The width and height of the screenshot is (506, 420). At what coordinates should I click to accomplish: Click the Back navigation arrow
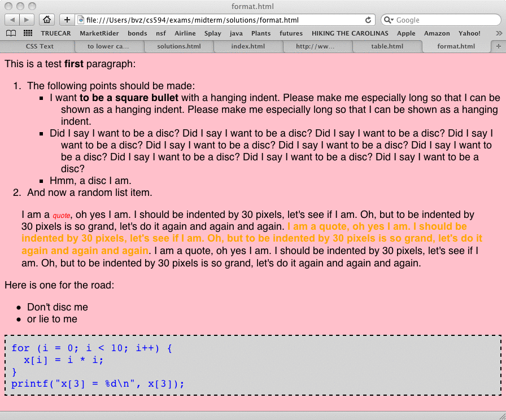point(12,20)
